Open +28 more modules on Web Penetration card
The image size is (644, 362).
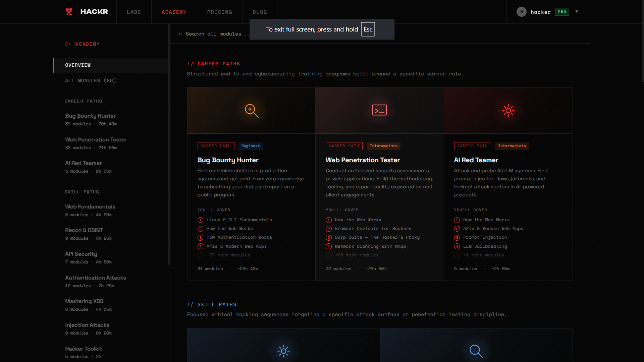point(357,255)
